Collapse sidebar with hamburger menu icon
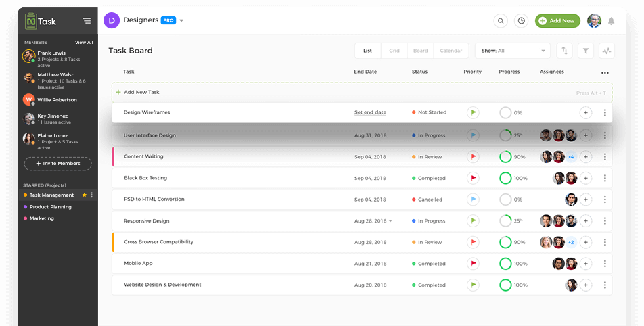 [x=87, y=21]
